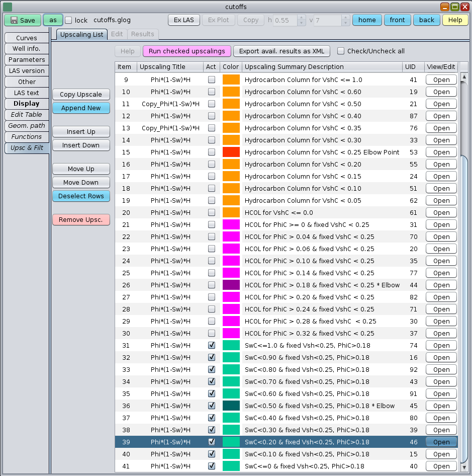
Task: Click the dark teal swatch of item 36
Action: [231, 406]
